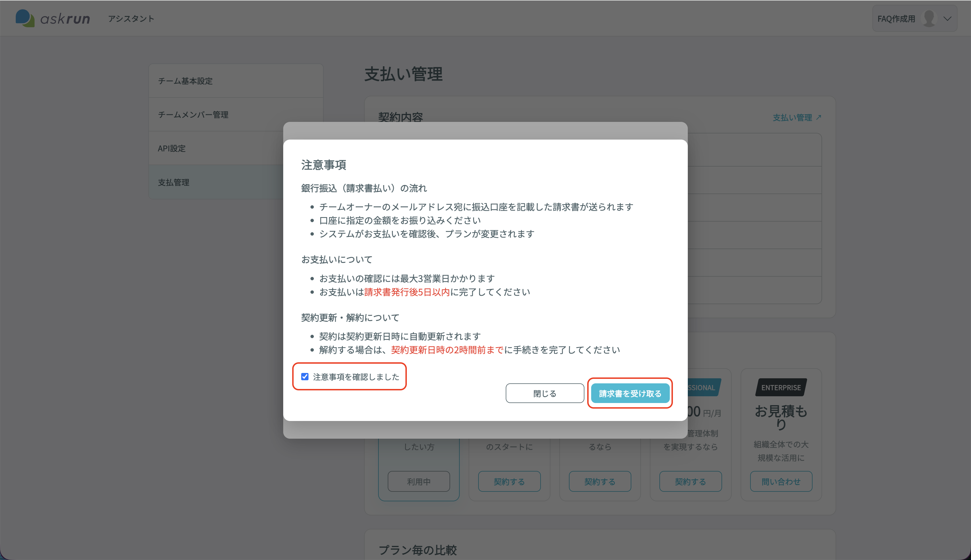
Task: Click the 閉じる button
Action: 545,393
